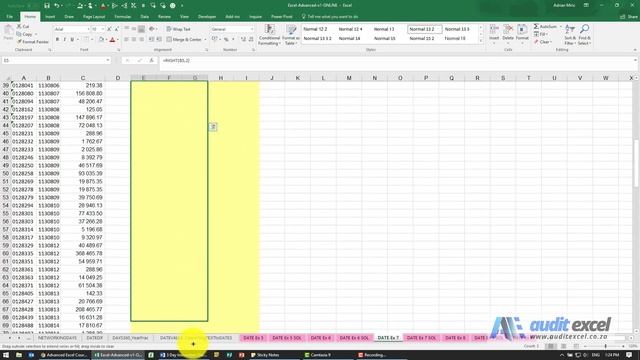This screenshot has width=640, height=360.
Task: Click the Undo icon
Action: tap(57, 6)
